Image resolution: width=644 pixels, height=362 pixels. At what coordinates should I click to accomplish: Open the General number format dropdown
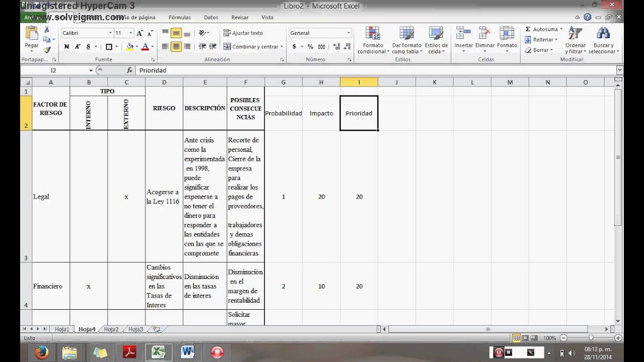point(349,32)
